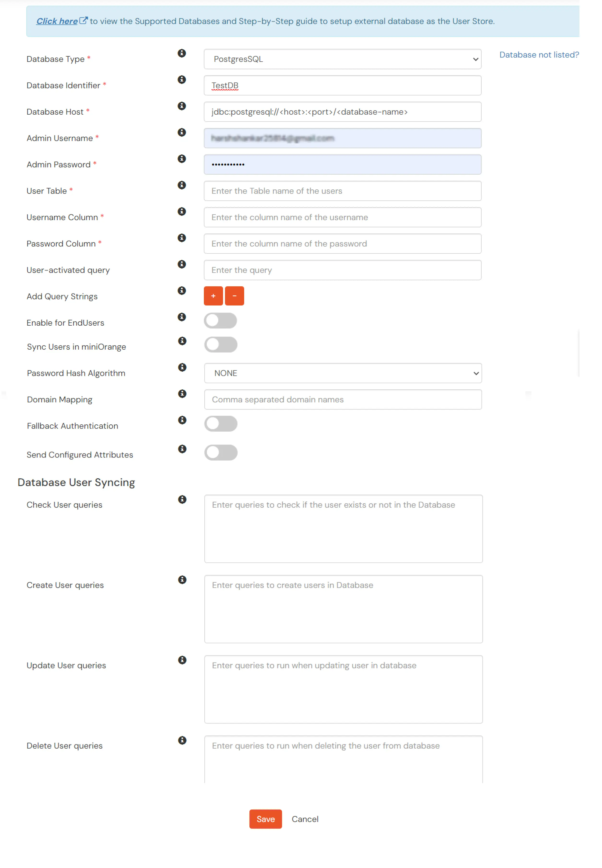Click the info icon beside Delete User queries

point(183,740)
